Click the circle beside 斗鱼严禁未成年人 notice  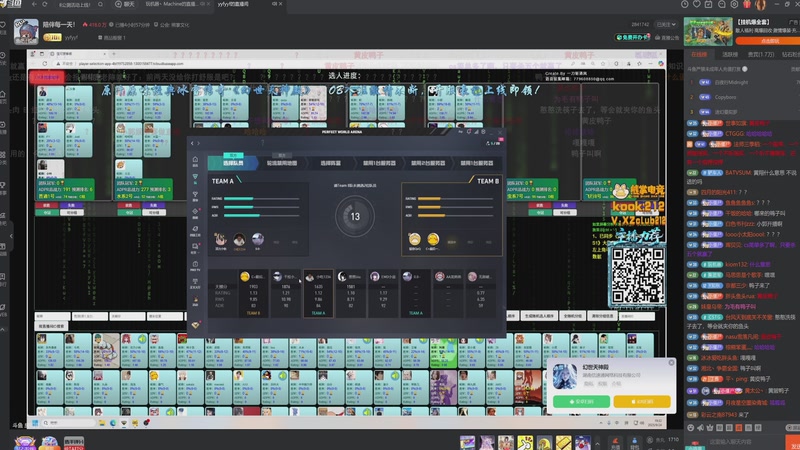click(x=745, y=69)
